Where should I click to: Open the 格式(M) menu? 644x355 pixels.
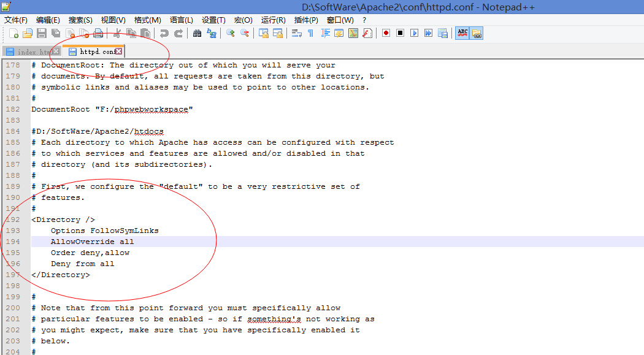click(x=147, y=20)
